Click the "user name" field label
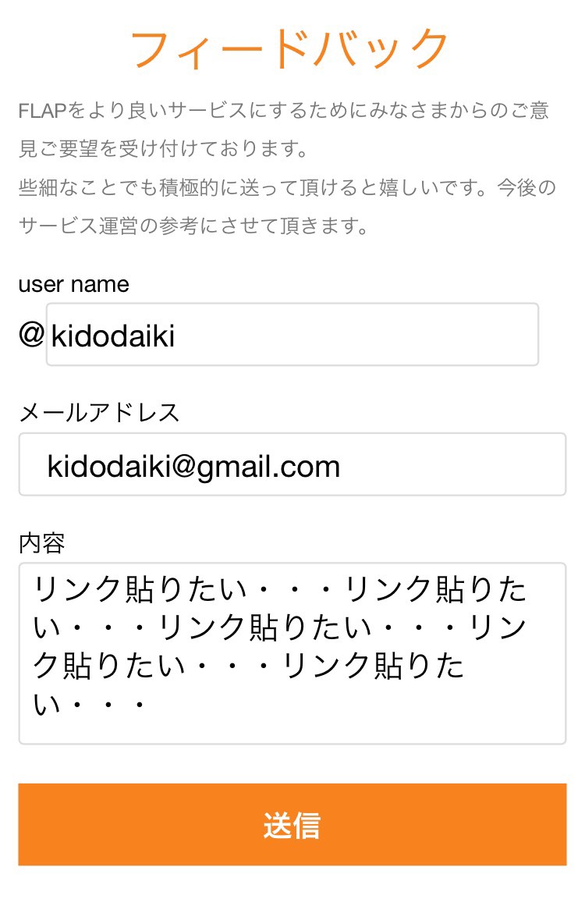585x924 pixels. tap(74, 285)
